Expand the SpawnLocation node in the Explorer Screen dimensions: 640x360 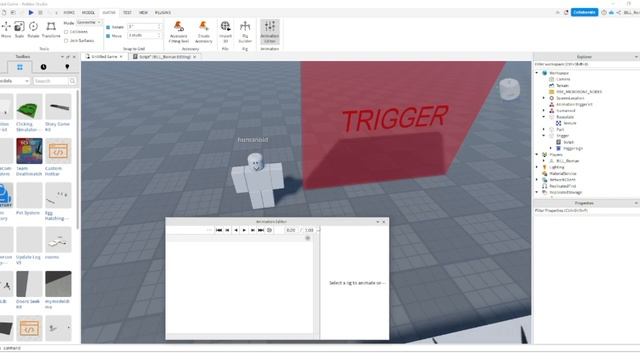544,98
